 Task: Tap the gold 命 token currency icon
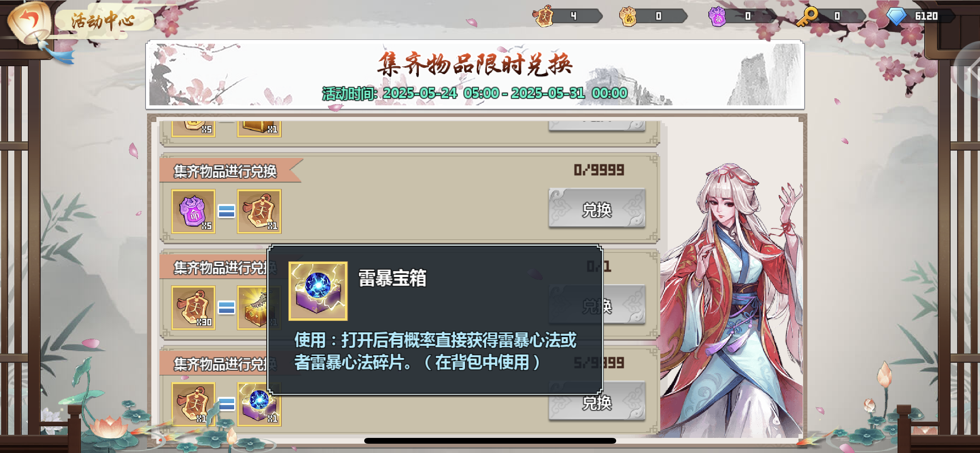(x=629, y=16)
